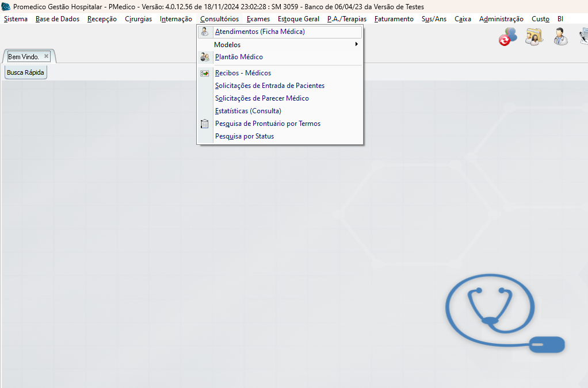Open the Administração menu
This screenshot has height=388, width=588.
(501, 19)
